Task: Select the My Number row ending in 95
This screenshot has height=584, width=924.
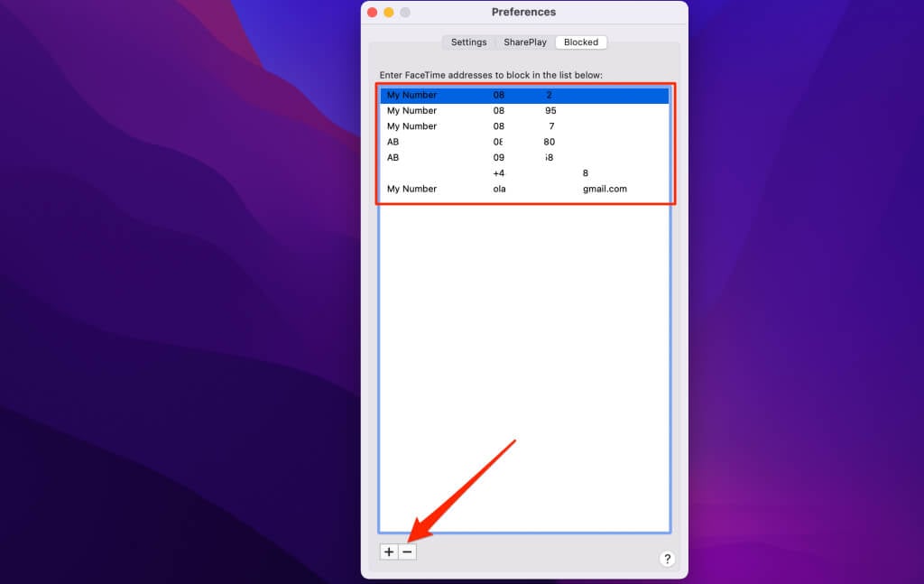Action: tap(524, 111)
